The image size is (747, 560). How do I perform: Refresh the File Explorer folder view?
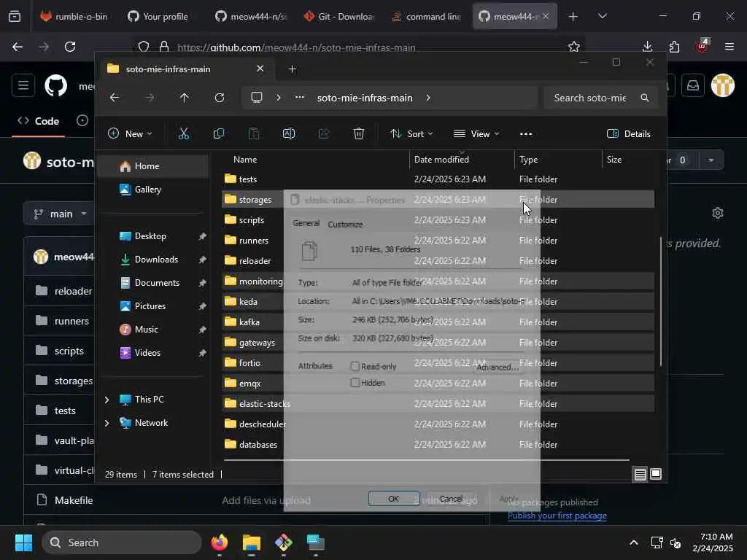(219, 98)
